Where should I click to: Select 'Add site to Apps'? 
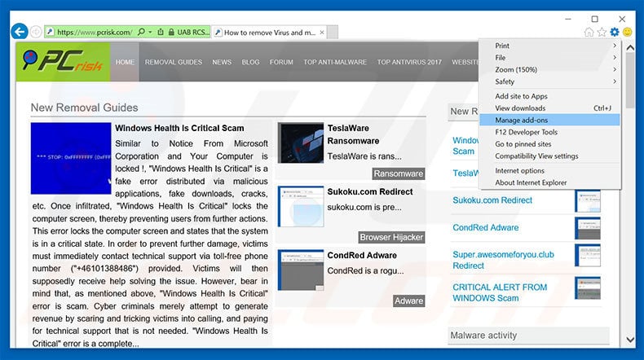pos(549,96)
